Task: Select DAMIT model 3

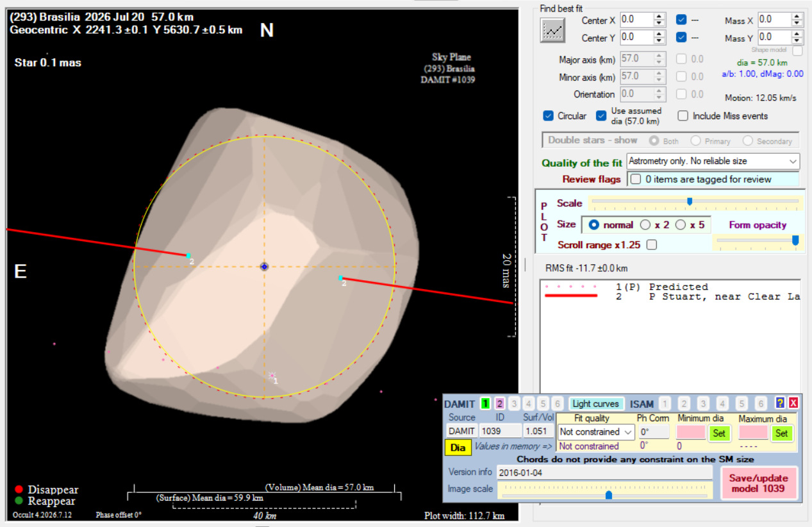Action: click(x=514, y=403)
